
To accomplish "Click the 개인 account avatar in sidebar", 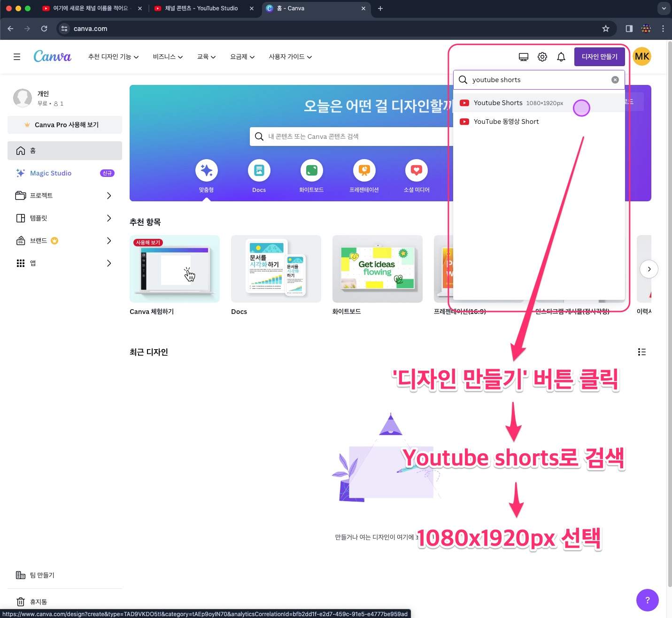I will pyautogui.click(x=23, y=98).
